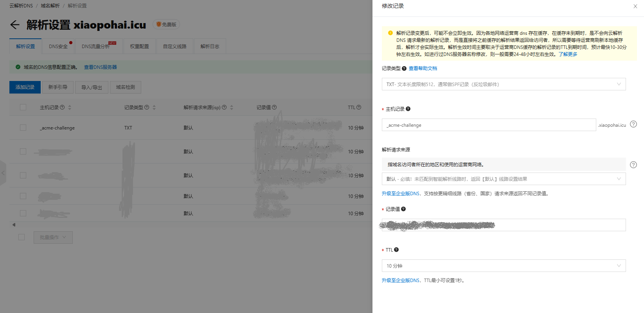This screenshot has width=644, height=313.
Task: Toggle the select-all checkbox in table header
Action: point(23,107)
